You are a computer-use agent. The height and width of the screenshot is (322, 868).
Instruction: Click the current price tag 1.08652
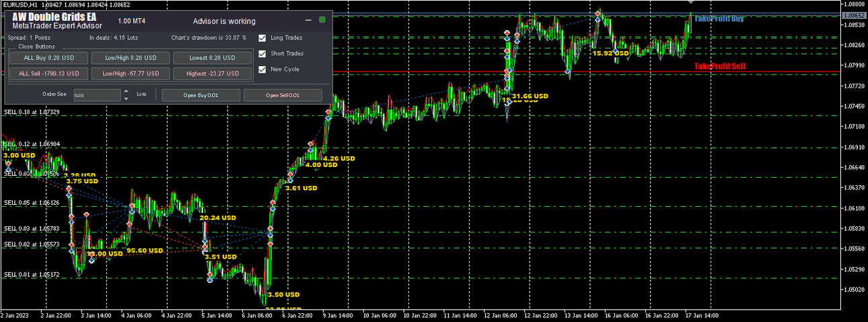tap(855, 15)
